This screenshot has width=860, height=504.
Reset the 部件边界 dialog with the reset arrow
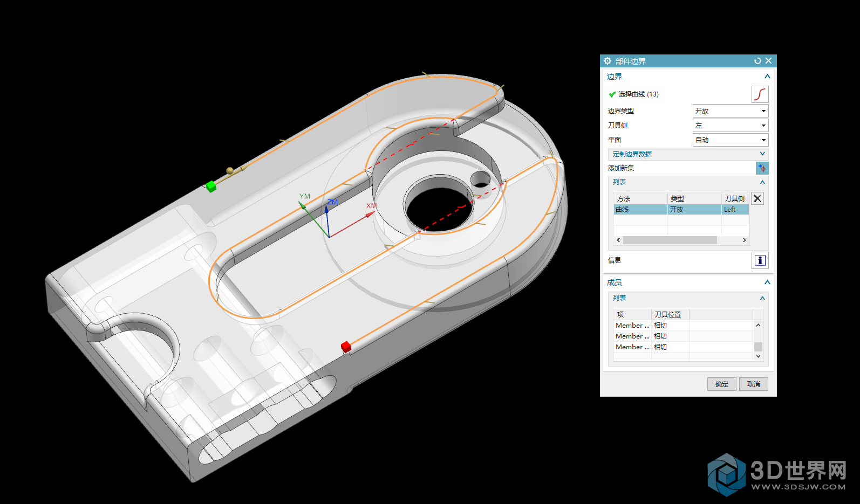(757, 61)
